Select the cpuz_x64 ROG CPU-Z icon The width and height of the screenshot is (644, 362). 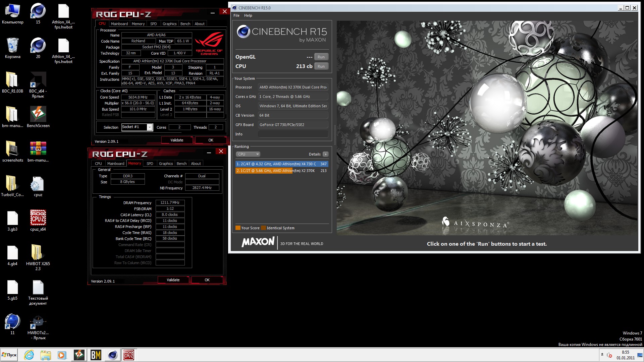pos(38,221)
